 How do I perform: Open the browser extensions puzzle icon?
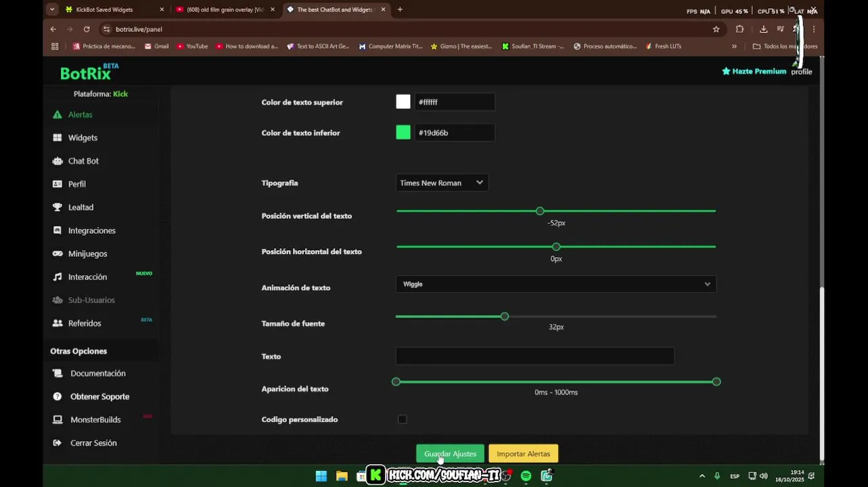click(x=739, y=29)
